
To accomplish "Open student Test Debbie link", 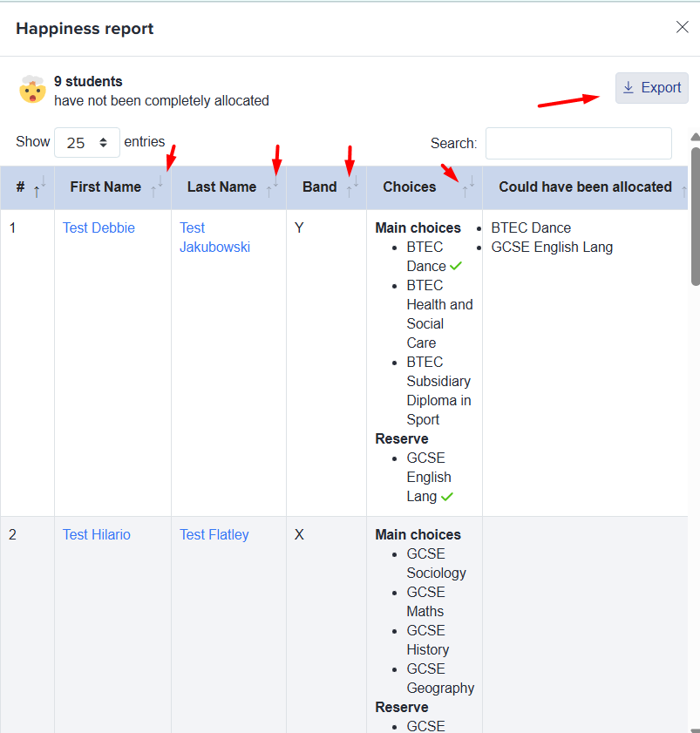I will (x=99, y=227).
